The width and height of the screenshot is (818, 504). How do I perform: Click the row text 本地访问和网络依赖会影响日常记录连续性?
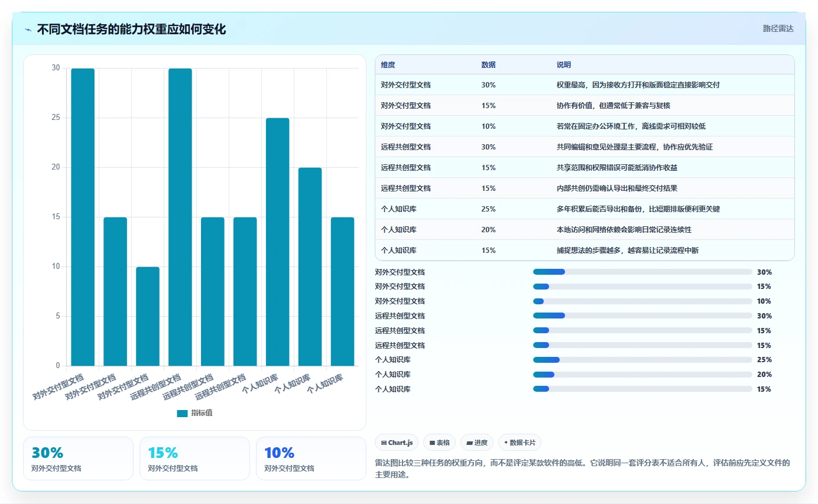624,230
